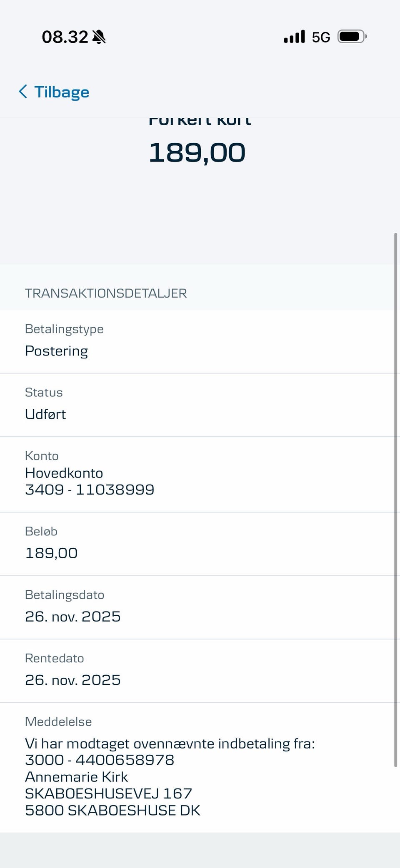Click the vertical scrollbar on the right edge
This screenshot has height=868, width=400.
point(395,500)
